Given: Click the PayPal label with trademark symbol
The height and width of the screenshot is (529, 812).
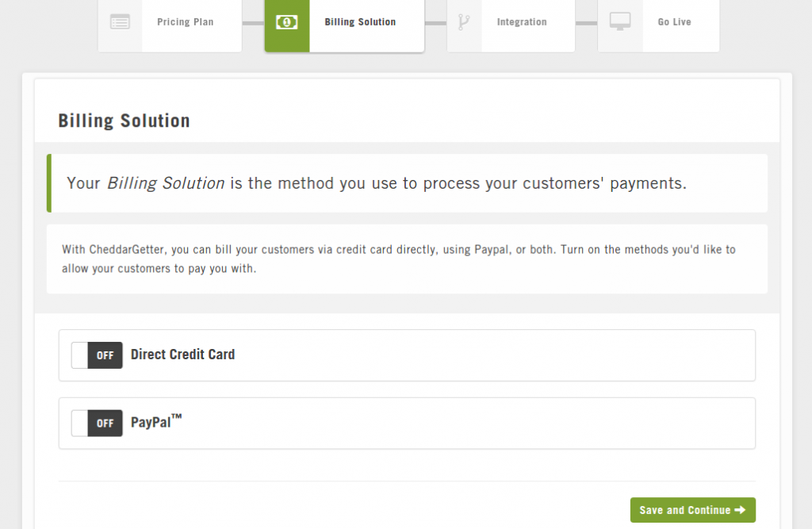Looking at the screenshot, I should 155,423.
